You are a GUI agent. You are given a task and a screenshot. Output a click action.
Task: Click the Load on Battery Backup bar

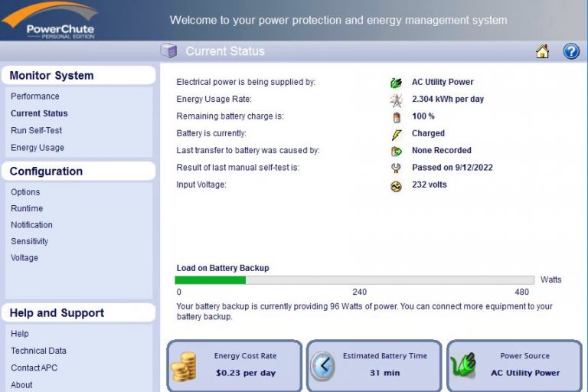pos(354,280)
